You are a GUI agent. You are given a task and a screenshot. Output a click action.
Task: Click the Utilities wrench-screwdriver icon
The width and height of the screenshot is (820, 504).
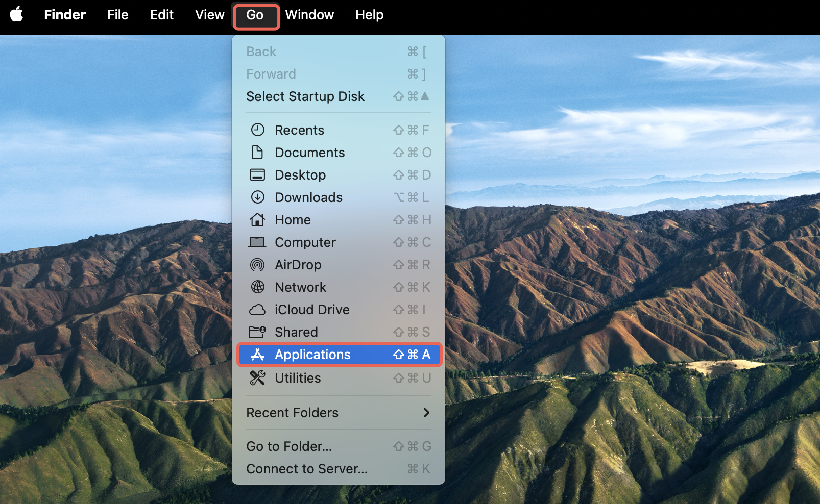click(257, 377)
